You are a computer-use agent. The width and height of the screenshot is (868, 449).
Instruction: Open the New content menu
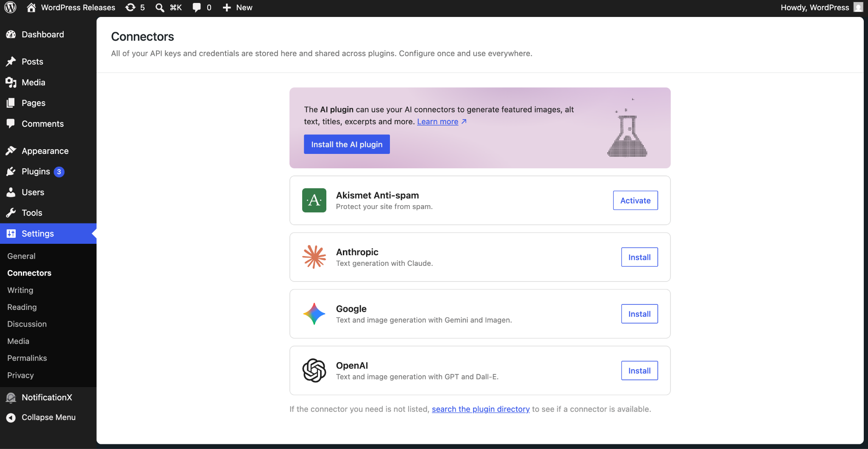(x=237, y=7)
